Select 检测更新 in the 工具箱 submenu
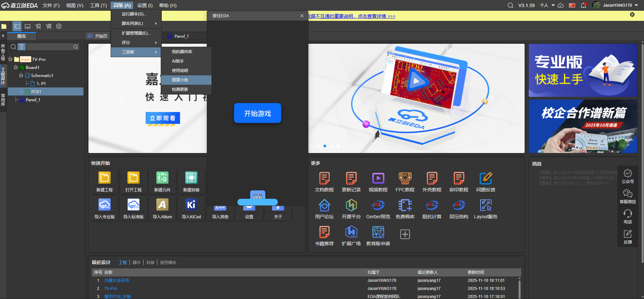This screenshot has width=644, height=299. (x=186, y=89)
